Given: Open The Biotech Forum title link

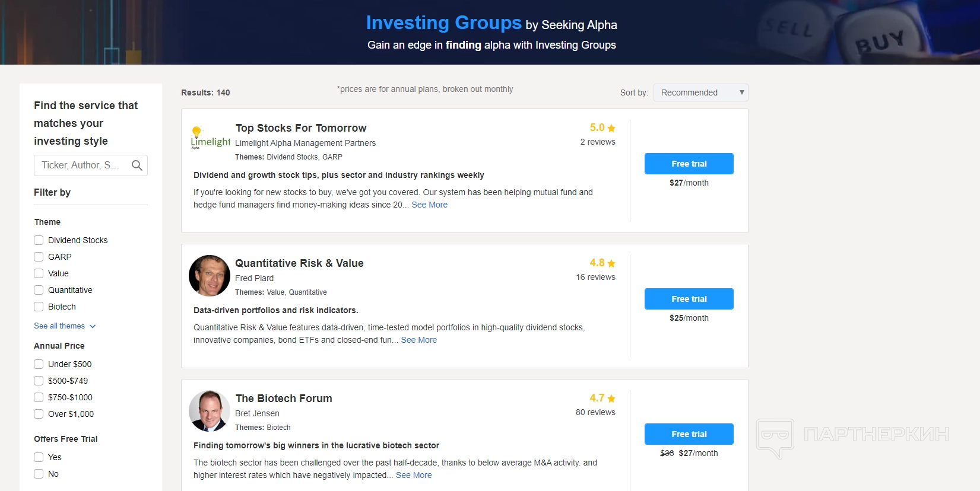Looking at the screenshot, I should click(284, 398).
